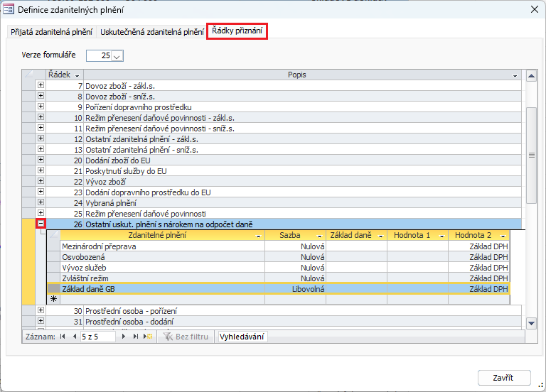Jump to last record arrow
The width and height of the screenshot is (546, 392).
[136, 337]
